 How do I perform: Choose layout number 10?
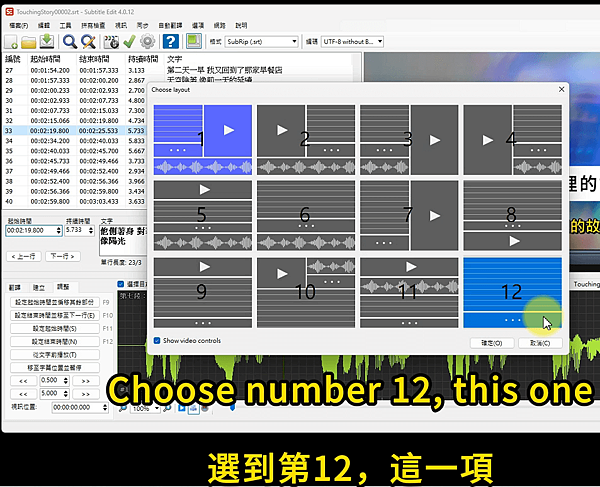(306, 292)
